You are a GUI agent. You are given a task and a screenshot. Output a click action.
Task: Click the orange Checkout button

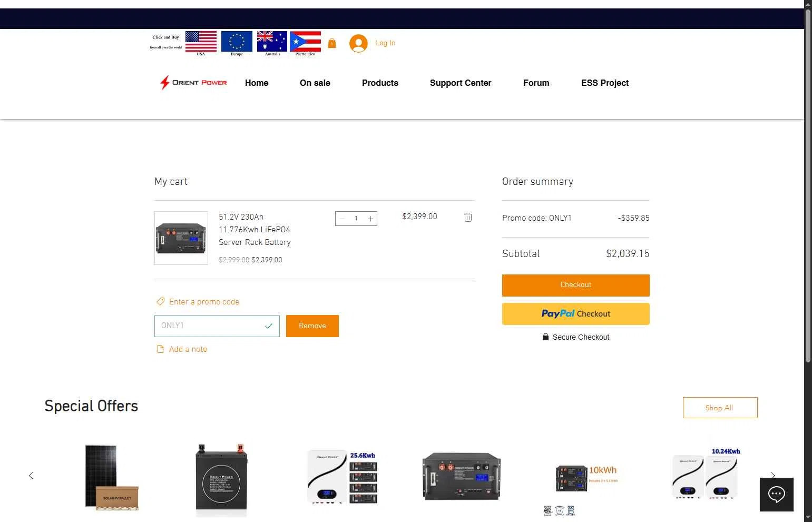pyautogui.click(x=576, y=285)
